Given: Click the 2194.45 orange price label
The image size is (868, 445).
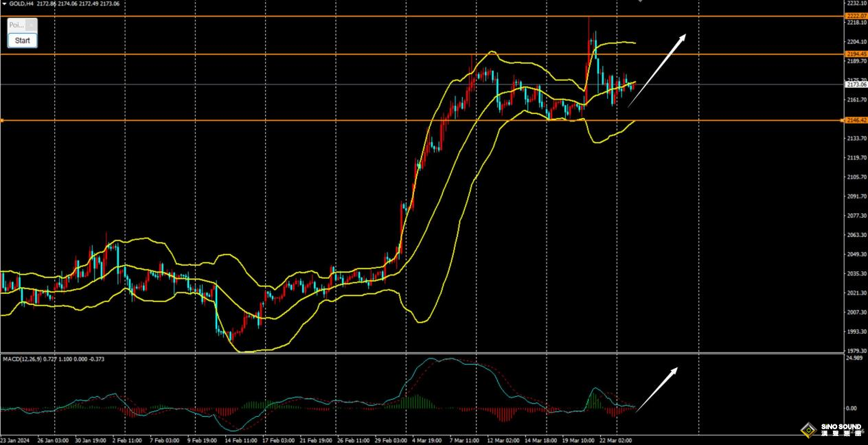Looking at the screenshot, I should click(x=856, y=54).
